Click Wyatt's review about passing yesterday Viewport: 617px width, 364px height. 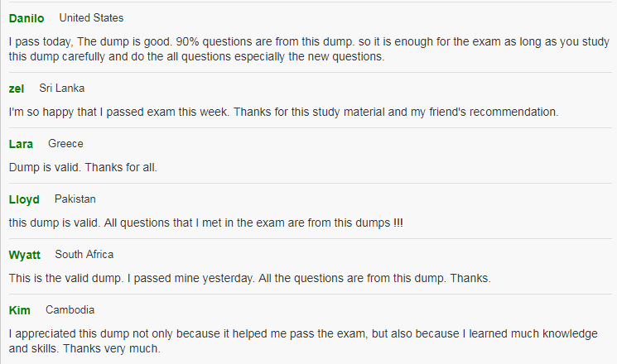(250, 278)
